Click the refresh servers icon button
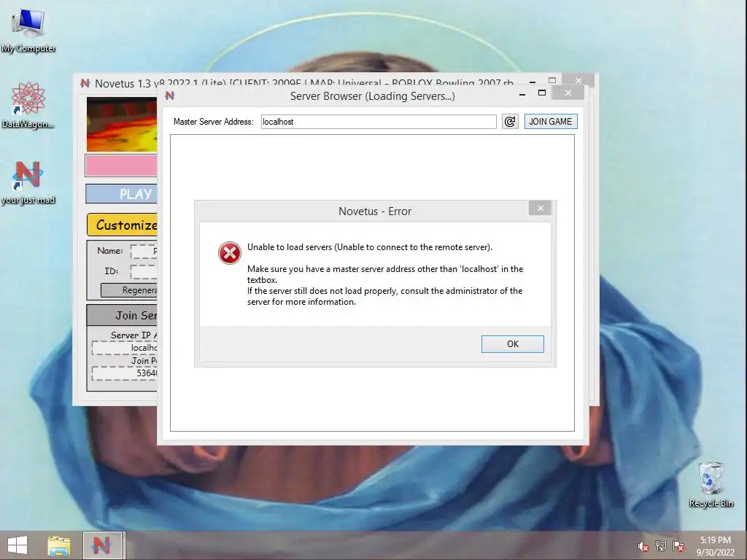This screenshot has width=747, height=560. [x=510, y=122]
